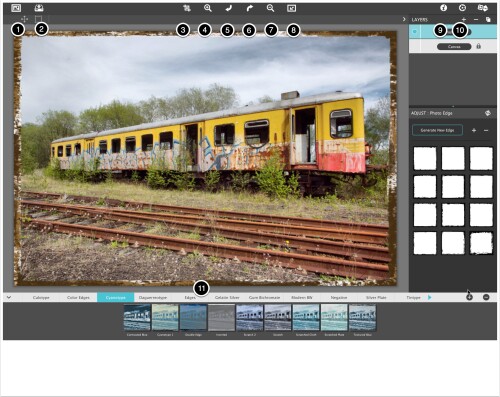This screenshot has width=500, height=397.
Task: Click the zoom out magnifier icon
Action: pyautogui.click(x=270, y=8)
